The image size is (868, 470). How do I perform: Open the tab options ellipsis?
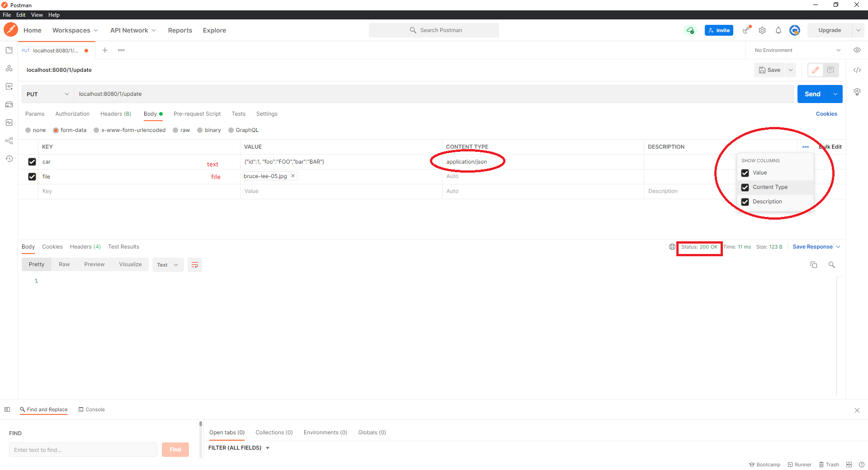click(121, 50)
